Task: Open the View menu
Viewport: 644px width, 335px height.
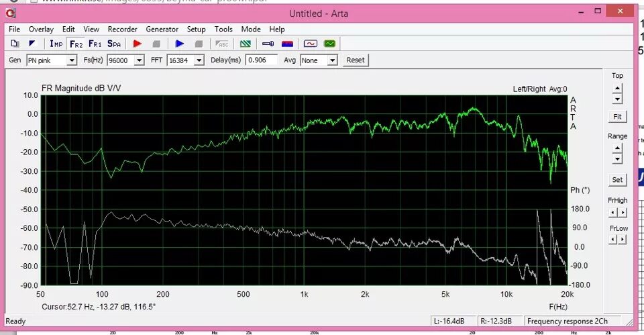Action: [x=91, y=29]
